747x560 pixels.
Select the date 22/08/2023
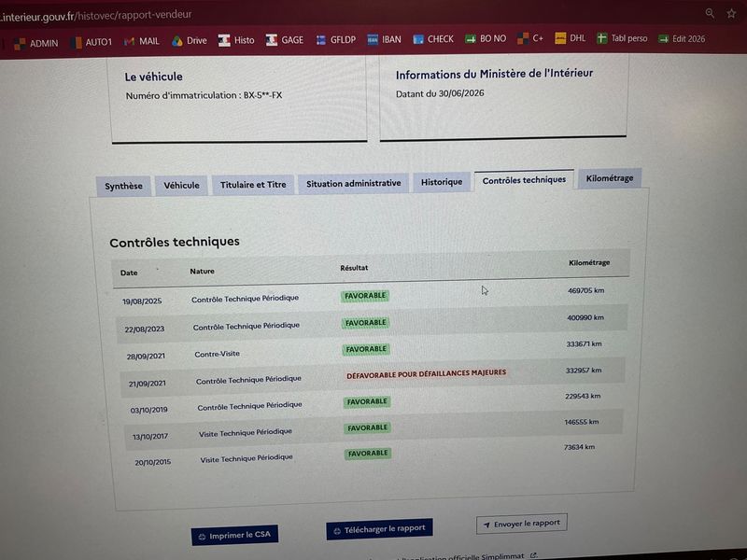pos(145,329)
